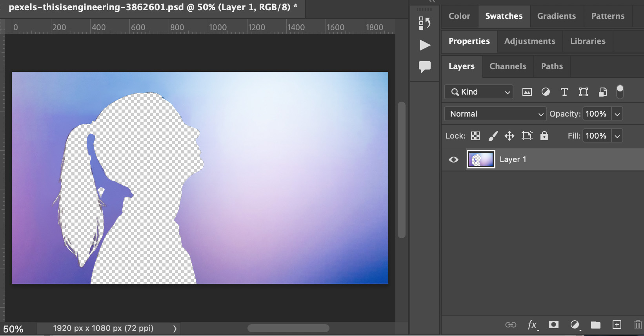The image size is (644, 336).
Task: Filter layers by type layers icon
Action: click(x=564, y=92)
